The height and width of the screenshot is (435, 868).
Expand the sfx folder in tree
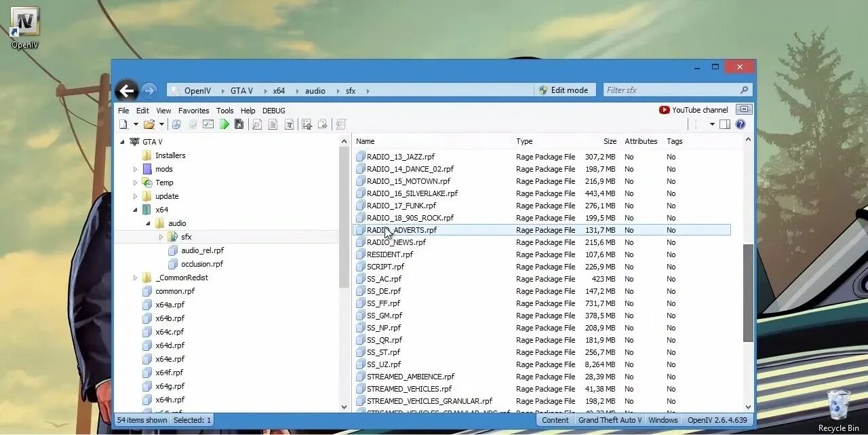click(x=161, y=237)
